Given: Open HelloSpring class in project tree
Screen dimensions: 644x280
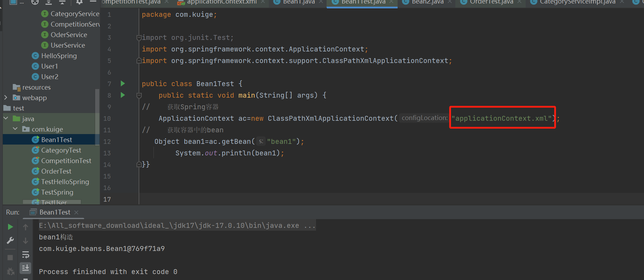Looking at the screenshot, I should coord(59,56).
